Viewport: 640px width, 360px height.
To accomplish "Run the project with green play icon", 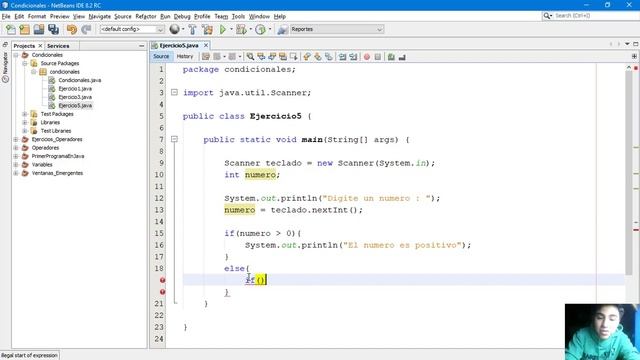I will (223, 29).
